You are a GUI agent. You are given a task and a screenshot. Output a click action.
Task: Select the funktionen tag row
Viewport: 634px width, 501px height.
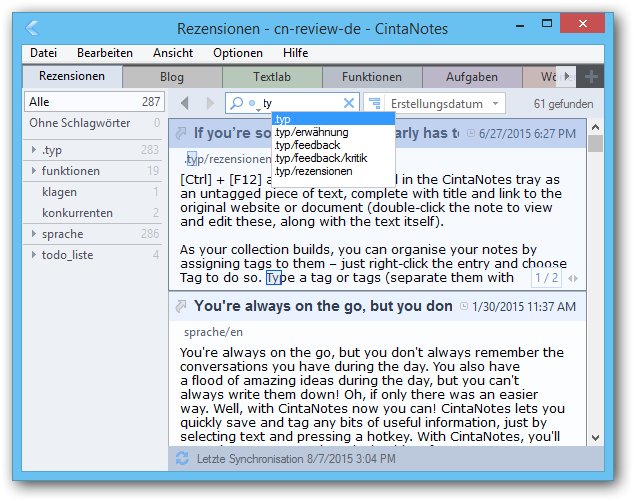coord(95,171)
